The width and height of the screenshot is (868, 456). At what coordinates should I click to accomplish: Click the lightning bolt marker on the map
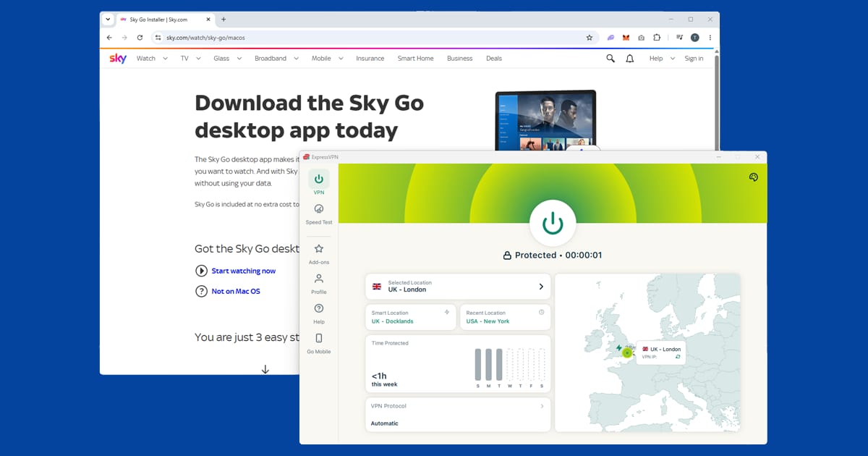[x=618, y=348]
